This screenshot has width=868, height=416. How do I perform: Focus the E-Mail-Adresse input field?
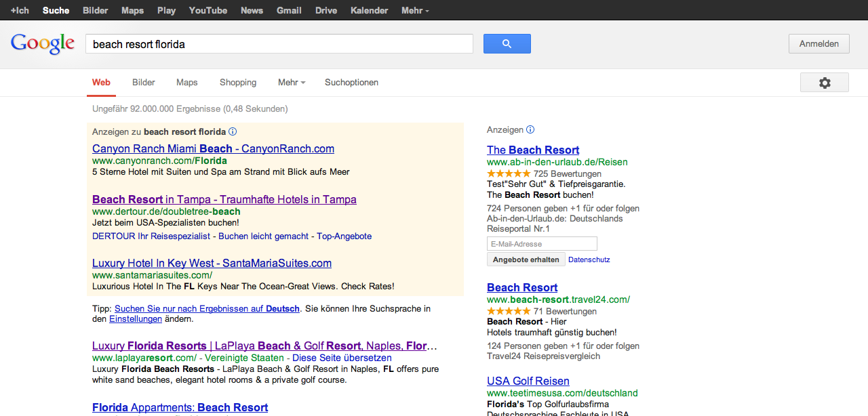click(x=542, y=244)
